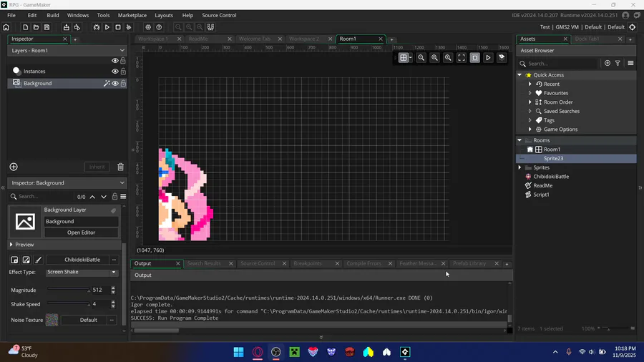The width and height of the screenshot is (644, 362).
Task: Click the Create Executable toolbar icon
Action: pyautogui.click(x=66, y=27)
